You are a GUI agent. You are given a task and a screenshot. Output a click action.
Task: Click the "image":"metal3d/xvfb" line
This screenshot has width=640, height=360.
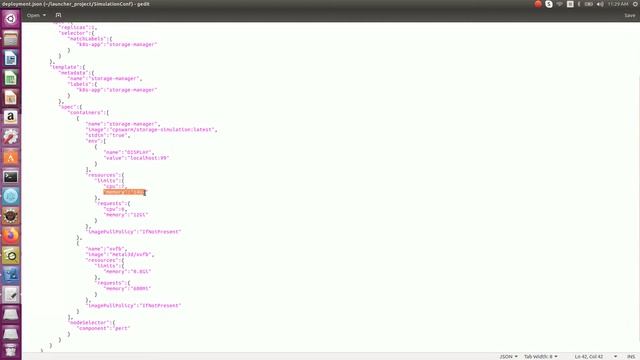(120, 254)
